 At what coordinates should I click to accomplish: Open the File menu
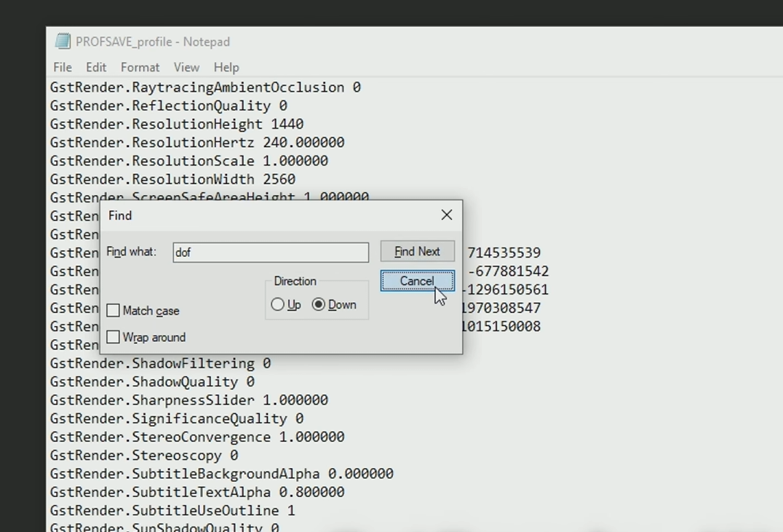tap(63, 67)
